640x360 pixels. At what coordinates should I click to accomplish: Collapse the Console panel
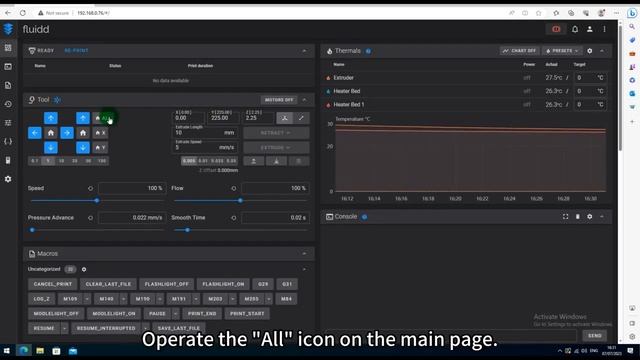pyautogui.click(x=602, y=216)
